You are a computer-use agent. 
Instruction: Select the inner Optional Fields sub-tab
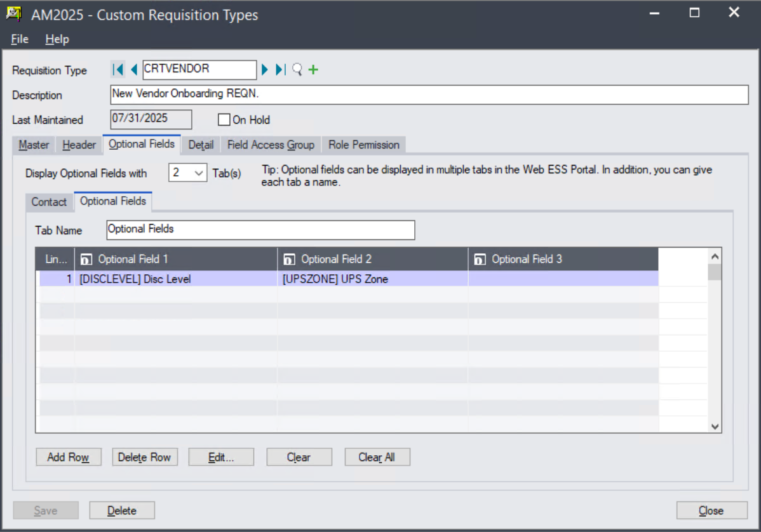113,201
